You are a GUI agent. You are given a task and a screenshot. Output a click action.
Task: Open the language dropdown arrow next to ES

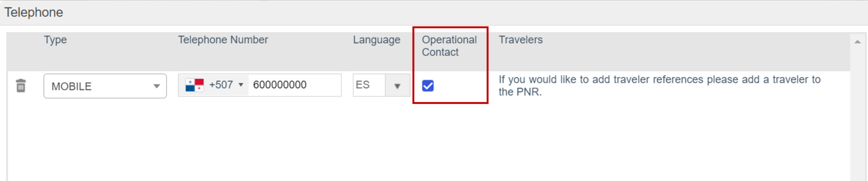(398, 86)
